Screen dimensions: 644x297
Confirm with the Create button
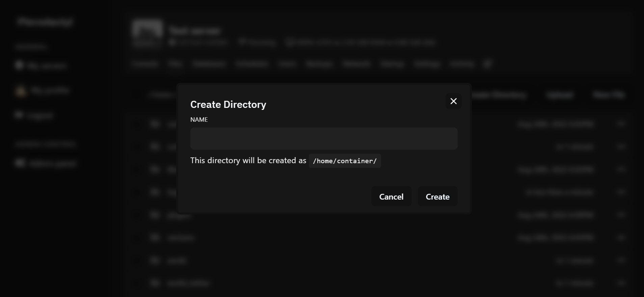click(x=437, y=197)
